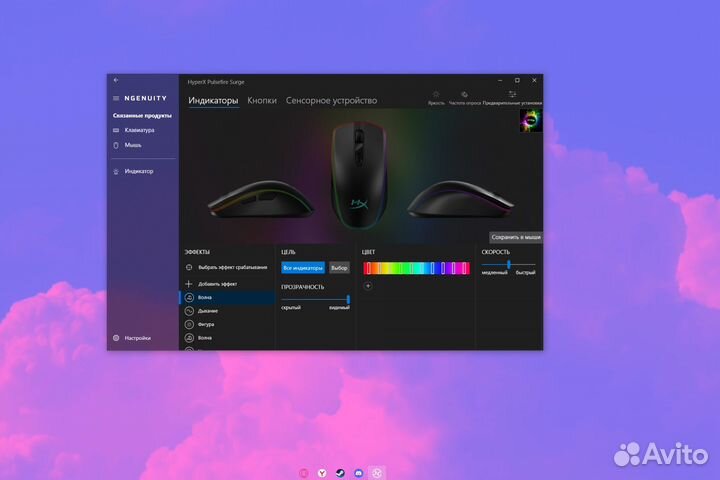This screenshot has width=720, height=480.
Task: Switch to the Индикаторы tab
Action: tap(213, 101)
